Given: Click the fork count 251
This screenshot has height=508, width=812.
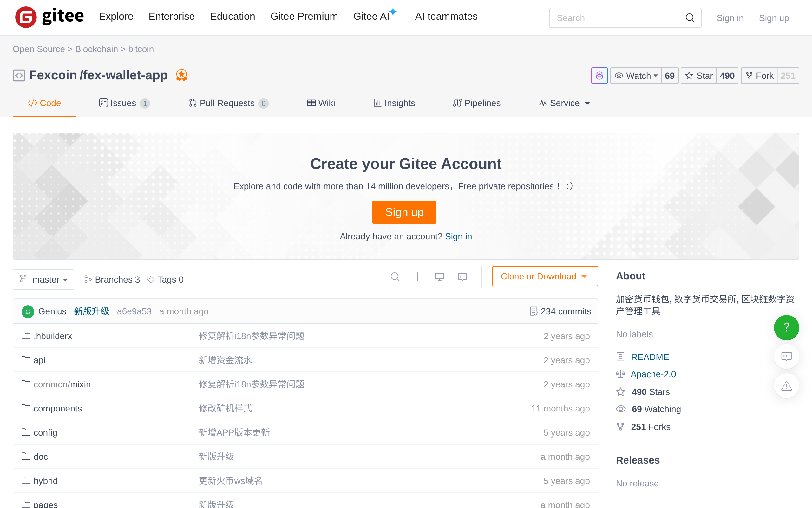Looking at the screenshot, I should [x=788, y=76].
